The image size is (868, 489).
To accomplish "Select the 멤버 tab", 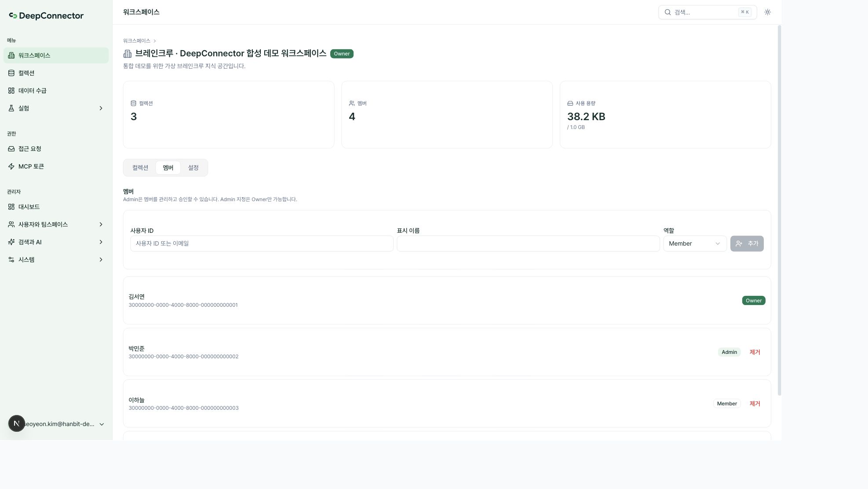I will pos(168,168).
